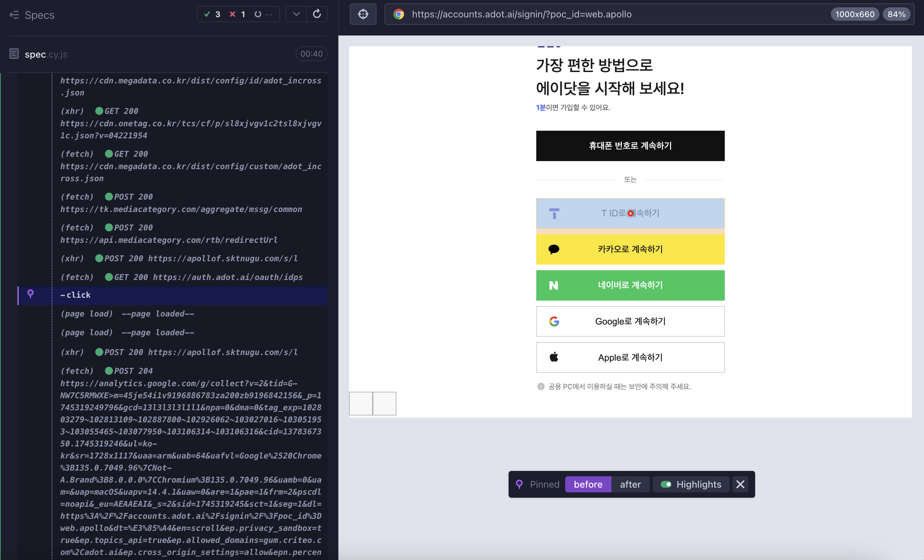Open the test options chevron dropdown
The image size is (924, 560).
coord(296,14)
